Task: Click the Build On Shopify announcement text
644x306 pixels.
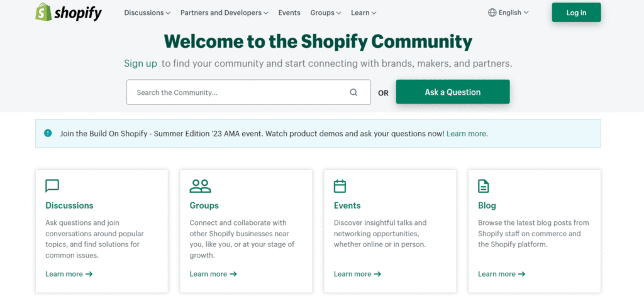Action: [252, 133]
